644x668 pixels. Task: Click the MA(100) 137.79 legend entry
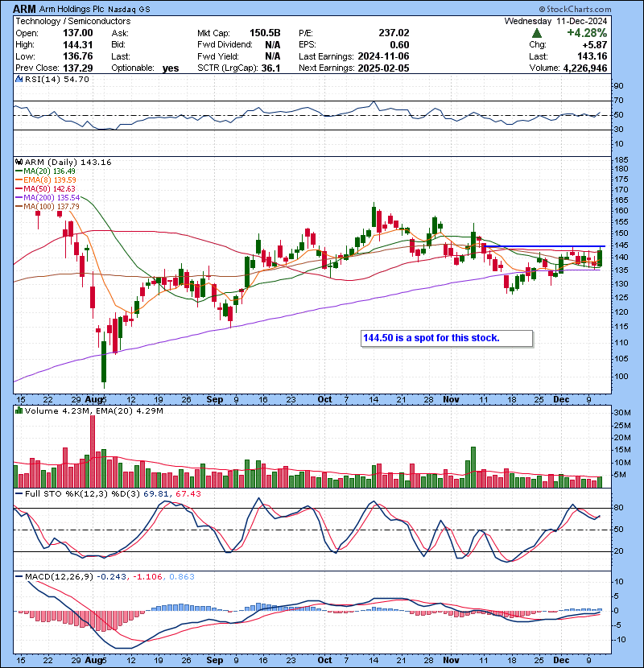pyautogui.click(x=47, y=206)
